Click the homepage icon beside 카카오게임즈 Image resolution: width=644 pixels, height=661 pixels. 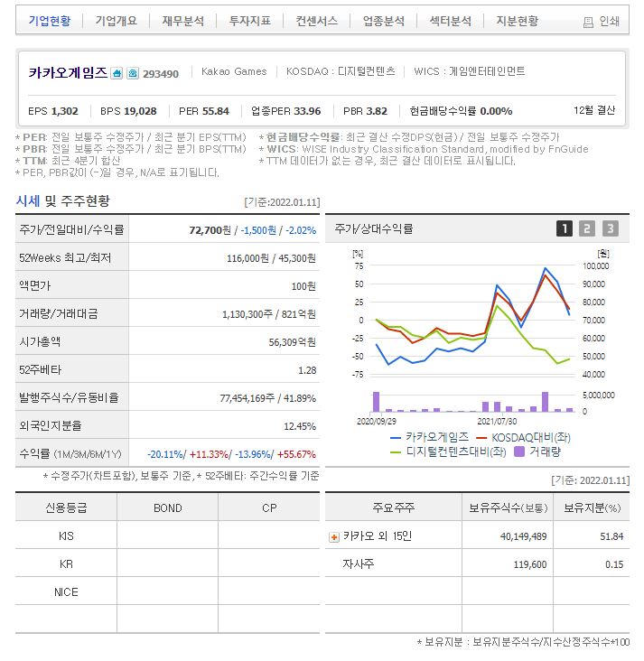click(x=117, y=73)
